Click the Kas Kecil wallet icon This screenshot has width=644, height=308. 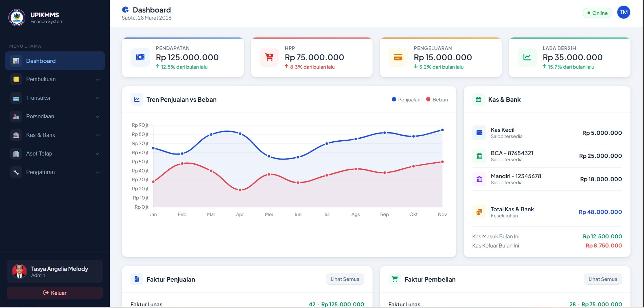click(479, 133)
